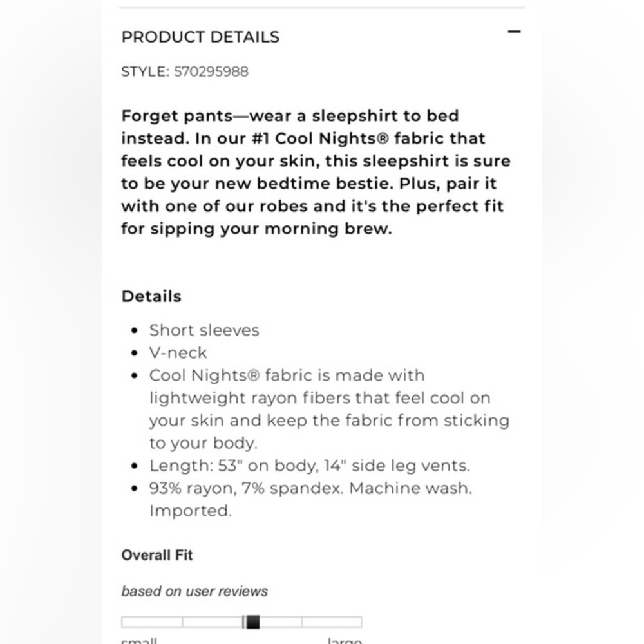Click the Short sleeves bullet item

204,330
